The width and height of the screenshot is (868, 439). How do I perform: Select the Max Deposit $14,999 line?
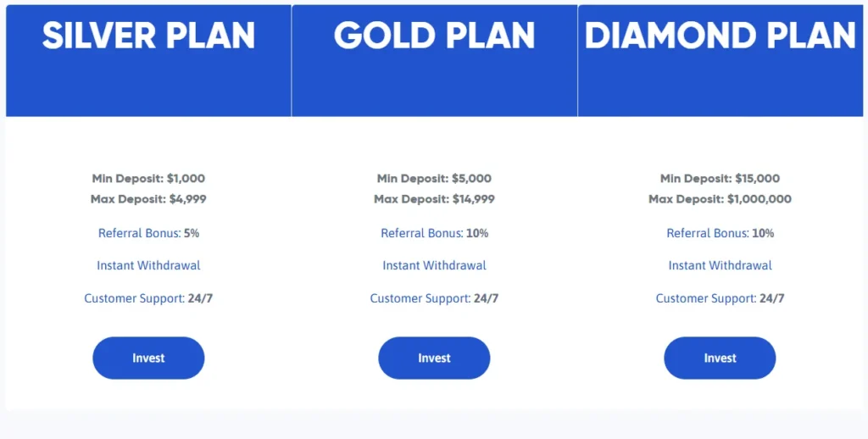click(434, 199)
